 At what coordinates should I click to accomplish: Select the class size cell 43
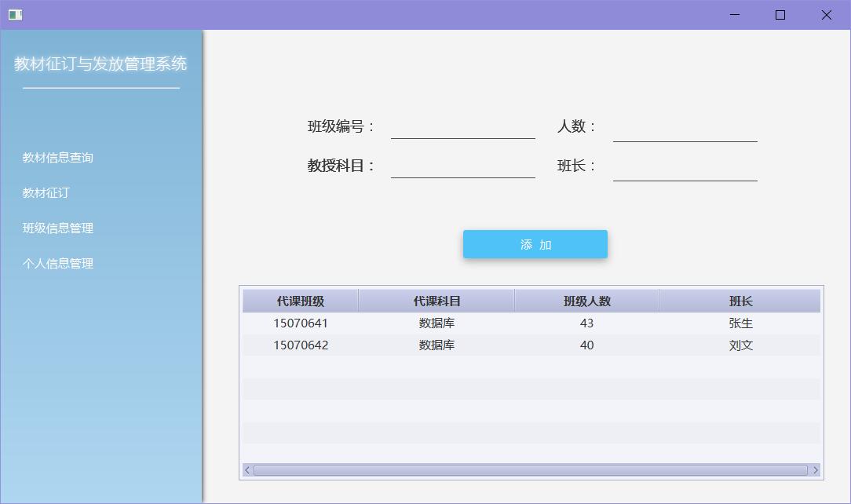point(586,323)
